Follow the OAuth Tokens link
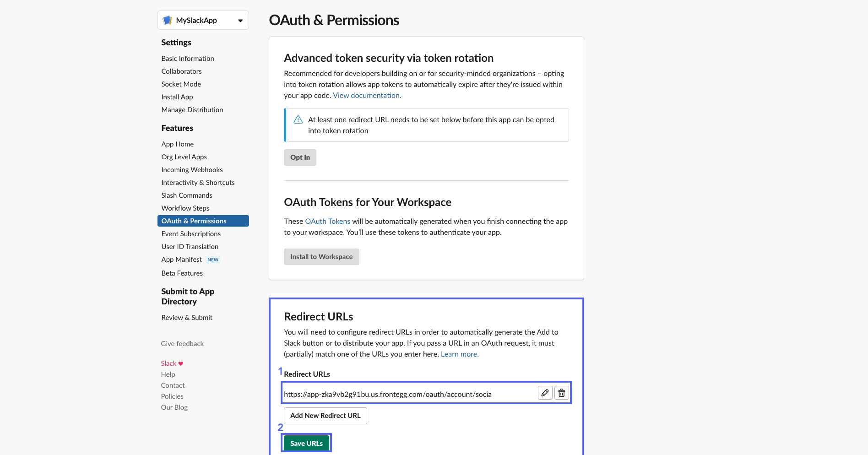The width and height of the screenshot is (868, 455). coord(327,222)
